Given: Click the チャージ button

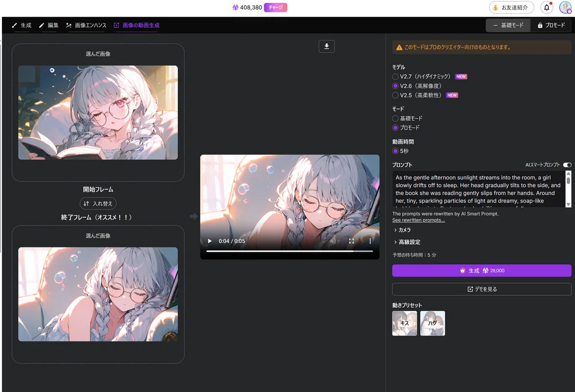Looking at the screenshot, I should click(276, 8).
